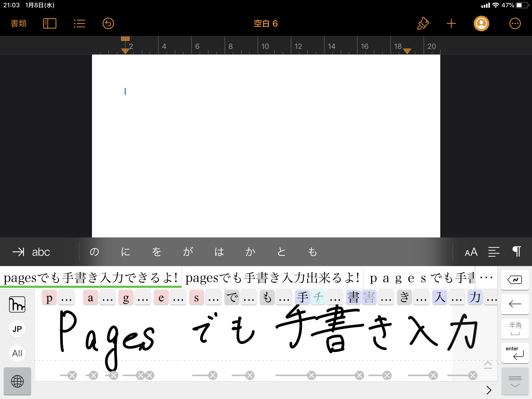The image size is (532, 399).
Task: Select the right margin marker on ruler
Action: click(x=407, y=51)
